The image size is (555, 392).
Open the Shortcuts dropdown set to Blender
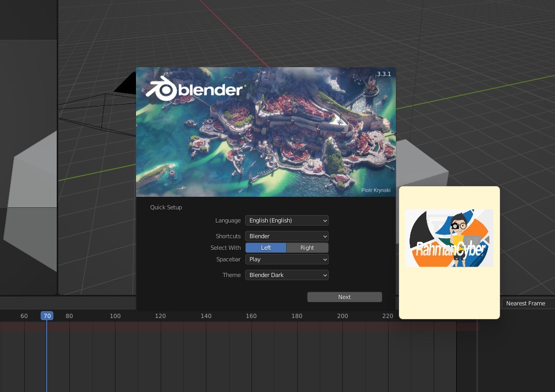(x=287, y=236)
